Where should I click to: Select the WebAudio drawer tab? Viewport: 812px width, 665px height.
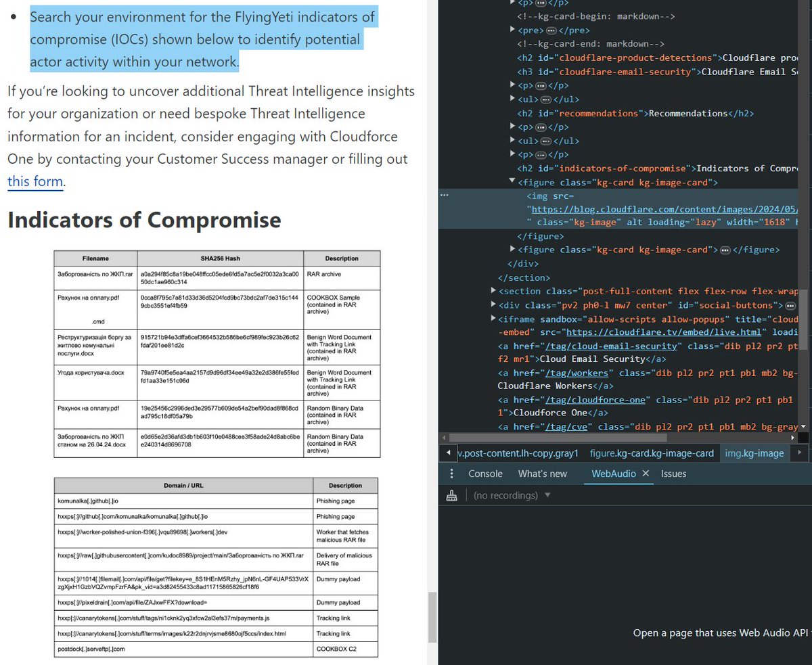pos(614,474)
